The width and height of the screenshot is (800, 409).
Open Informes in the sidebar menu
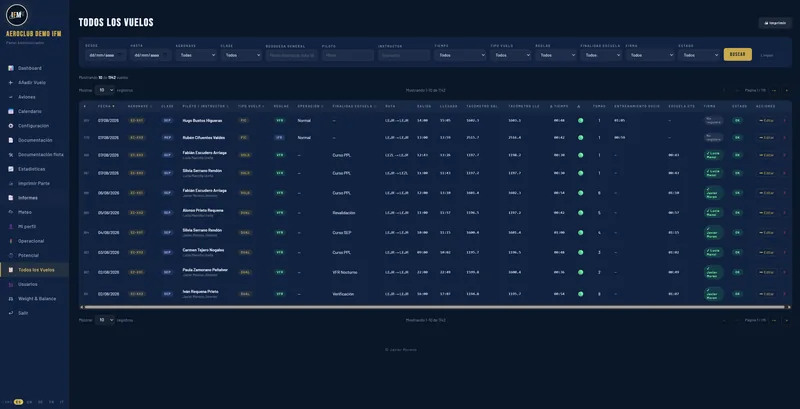point(28,198)
